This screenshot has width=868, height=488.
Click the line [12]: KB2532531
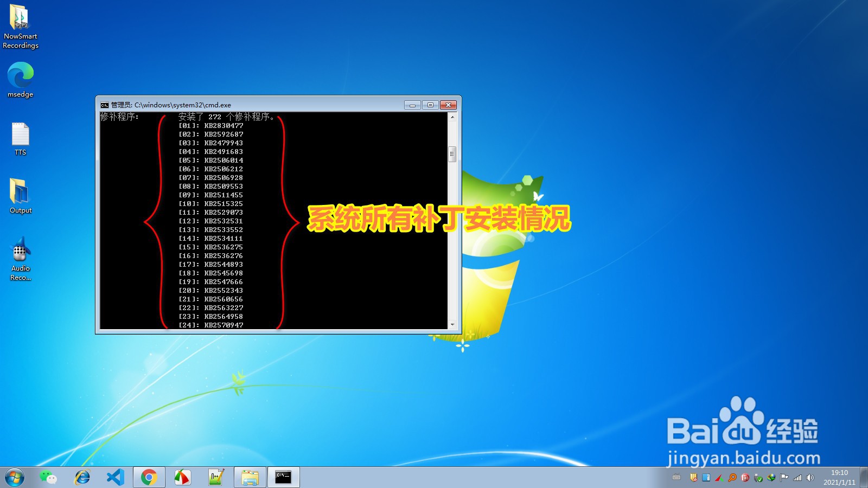point(211,221)
